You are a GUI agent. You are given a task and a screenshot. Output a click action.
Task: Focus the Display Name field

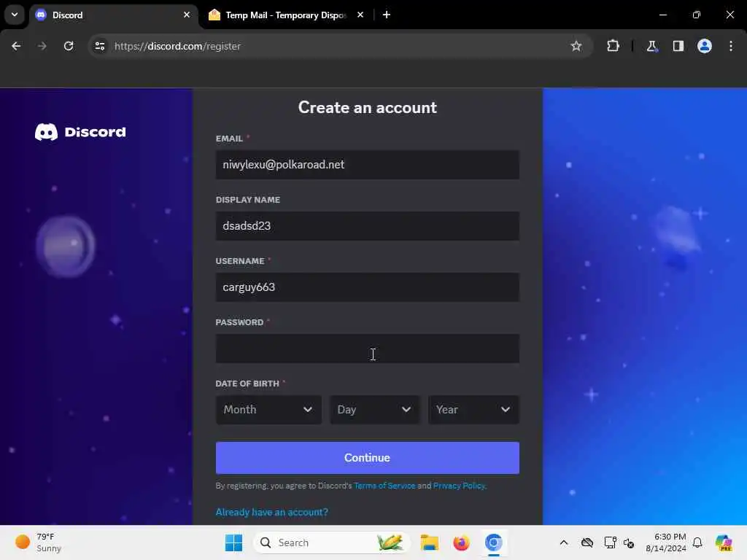[368, 226]
